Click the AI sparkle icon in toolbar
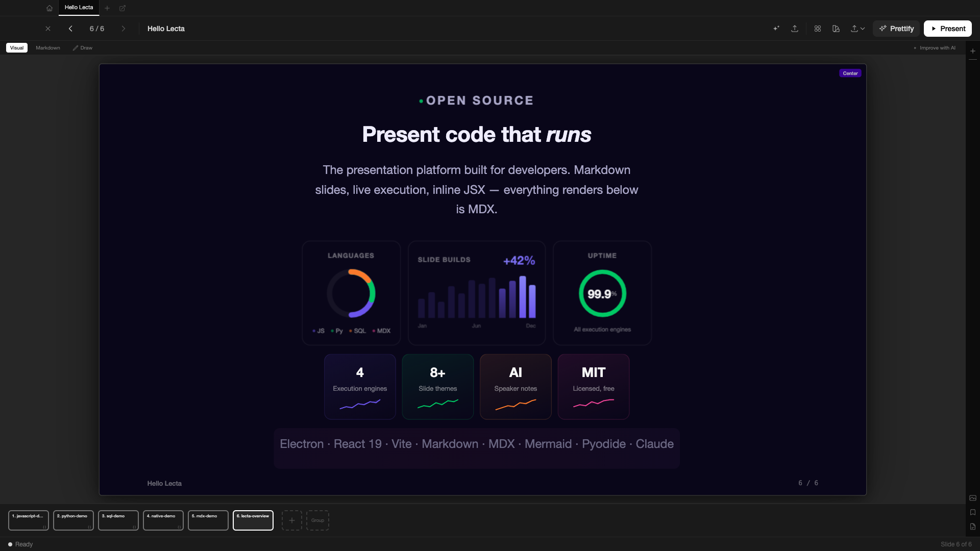 click(776, 29)
